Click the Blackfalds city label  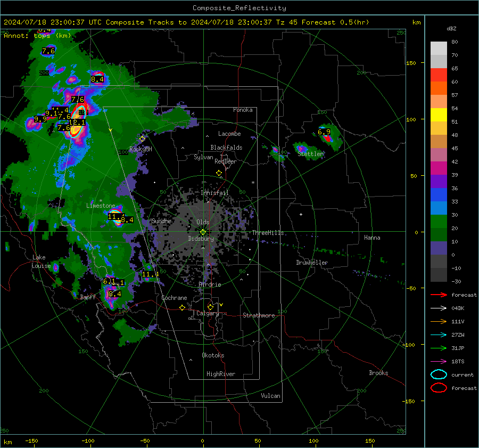[226, 148]
